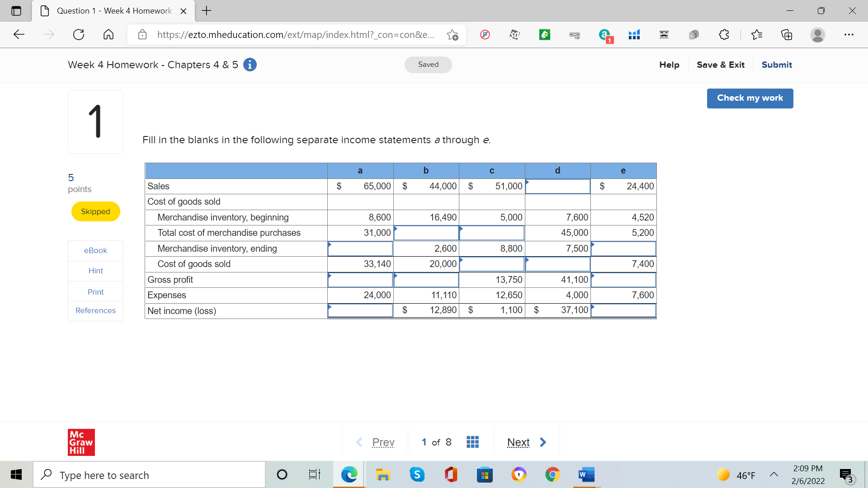The width and height of the screenshot is (868, 488).
Task: Open the eBook sidebar link
Action: [95, 250]
